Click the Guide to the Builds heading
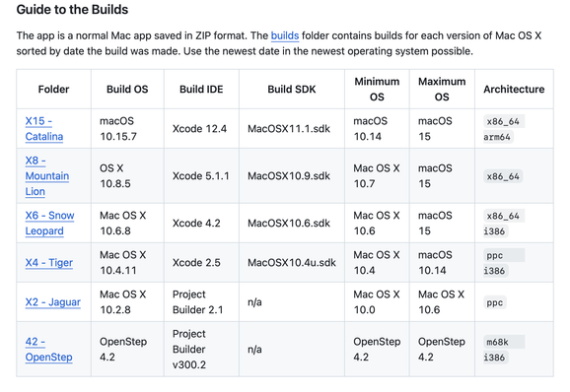Viewport: 570px width, 392px height. (x=72, y=10)
